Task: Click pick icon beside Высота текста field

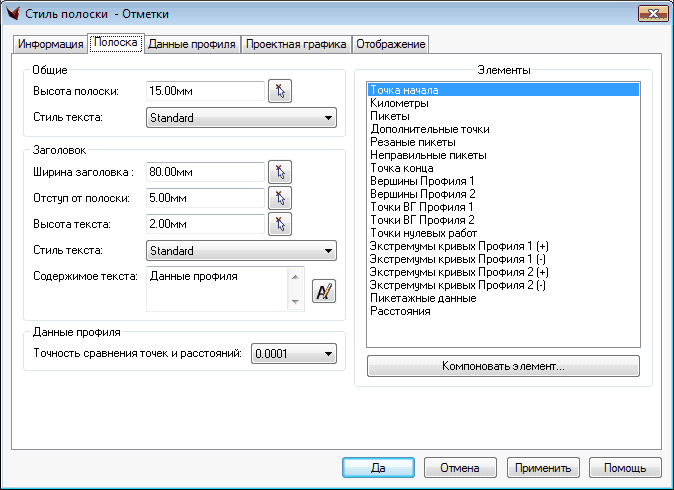Action: [279, 224]
